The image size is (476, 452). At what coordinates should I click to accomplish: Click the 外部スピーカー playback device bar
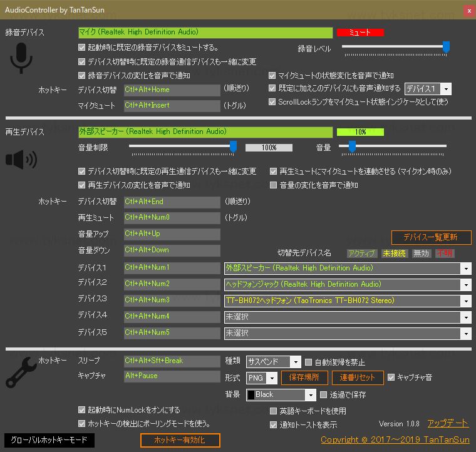pyautogui.click(x=205, y=132)
